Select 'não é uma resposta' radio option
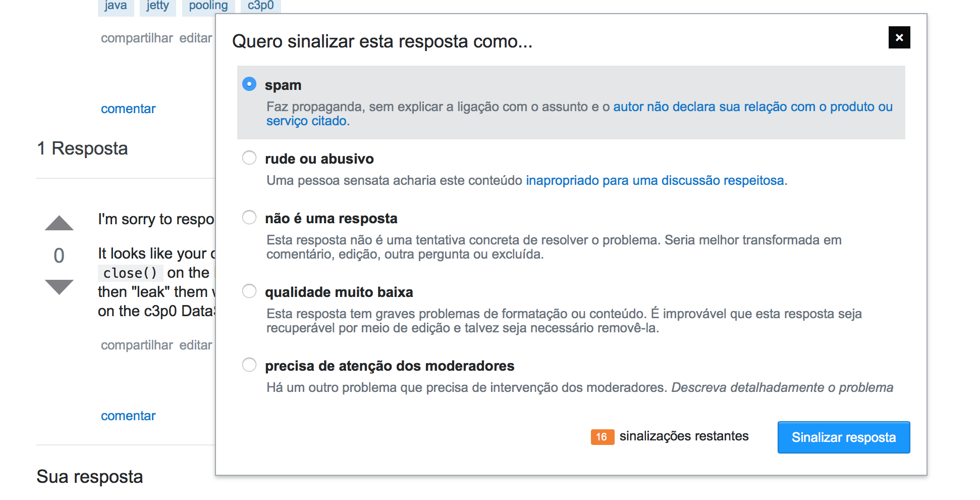The height and width of the screenshot is (500, 980). (249, 217)
